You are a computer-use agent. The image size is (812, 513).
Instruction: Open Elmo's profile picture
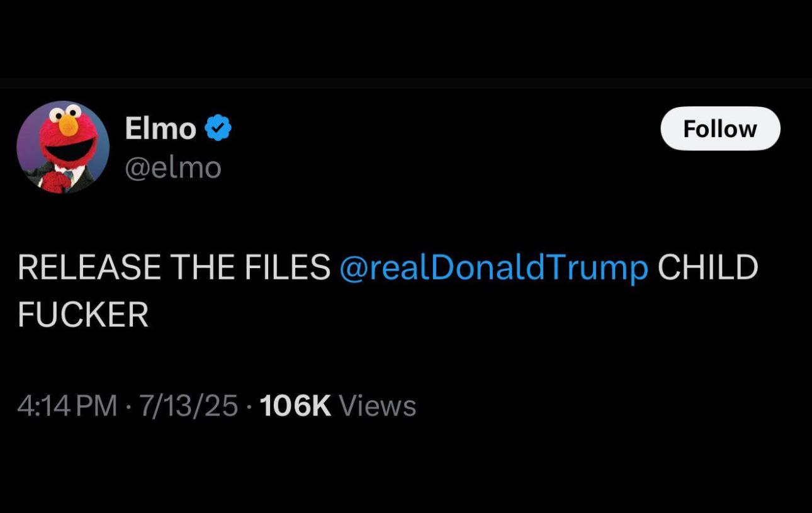pos(63,147)
